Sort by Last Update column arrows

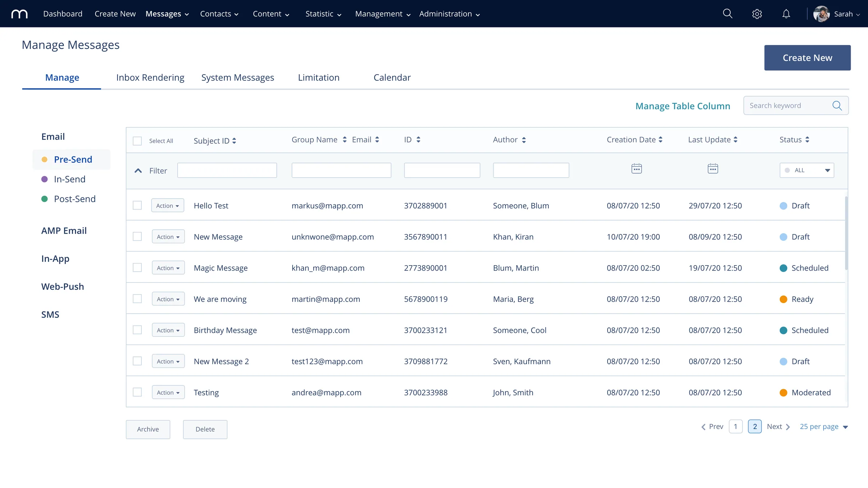pos(736,140)
